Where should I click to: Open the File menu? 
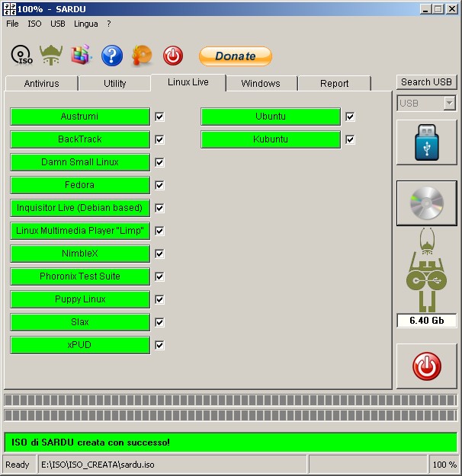coord(12,24)
